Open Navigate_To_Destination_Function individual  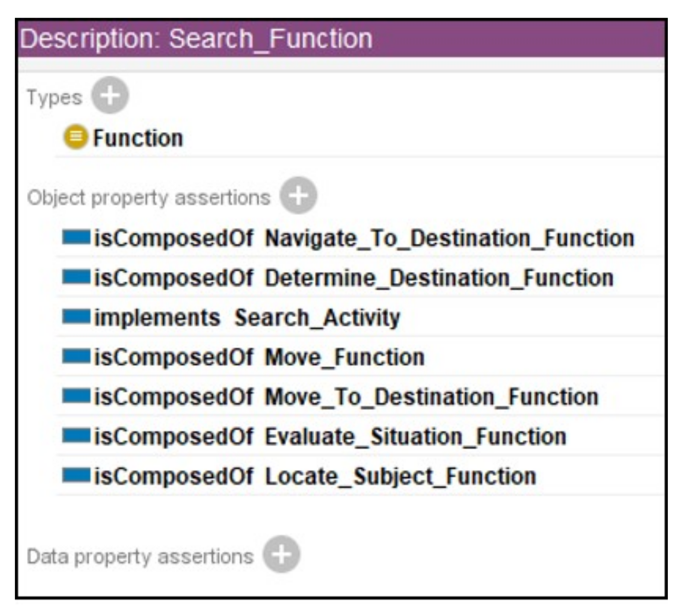coord(449,238)
